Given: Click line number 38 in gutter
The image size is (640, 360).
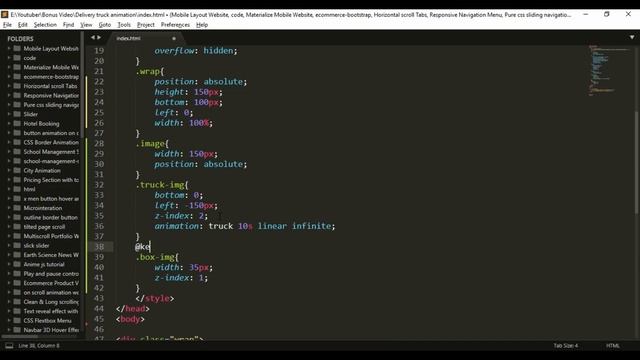Looking at the screenshot, I should click(x=99, y=247).
